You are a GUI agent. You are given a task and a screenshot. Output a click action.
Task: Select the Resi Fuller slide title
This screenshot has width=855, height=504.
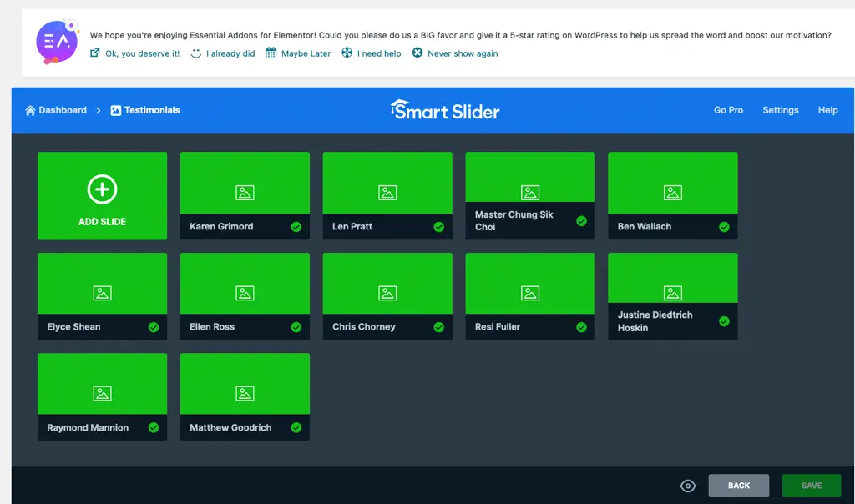point(498,327)
